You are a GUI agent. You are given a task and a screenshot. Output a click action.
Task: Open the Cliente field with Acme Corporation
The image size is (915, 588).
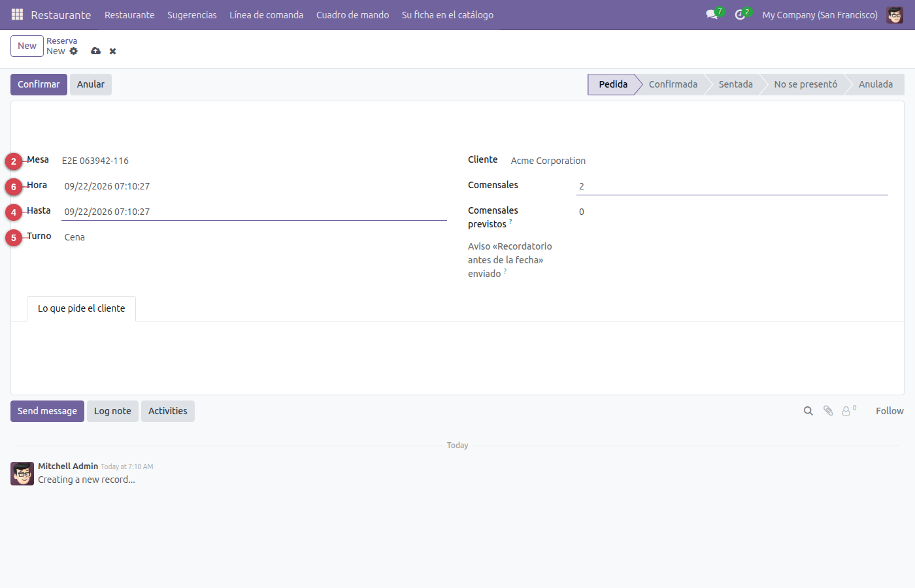(699, 161)
